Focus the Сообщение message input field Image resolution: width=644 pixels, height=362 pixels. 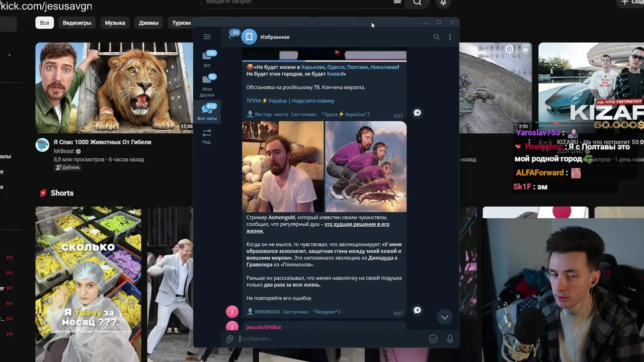332,339
